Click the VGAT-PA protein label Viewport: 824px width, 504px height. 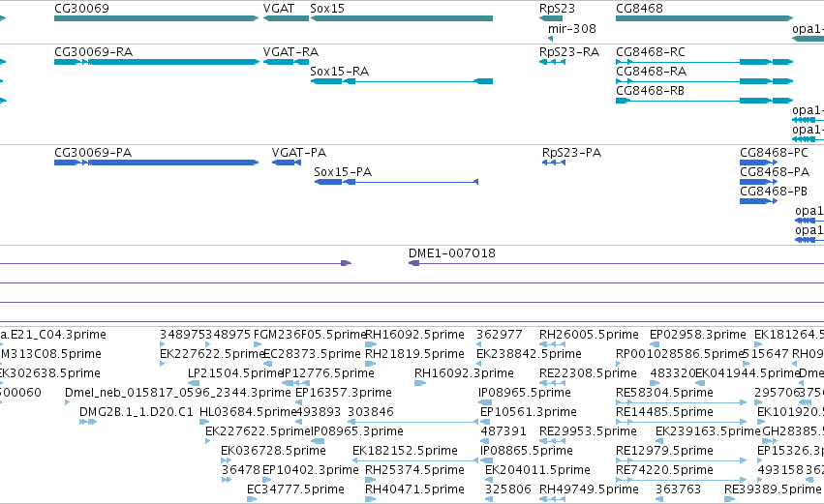299,152
